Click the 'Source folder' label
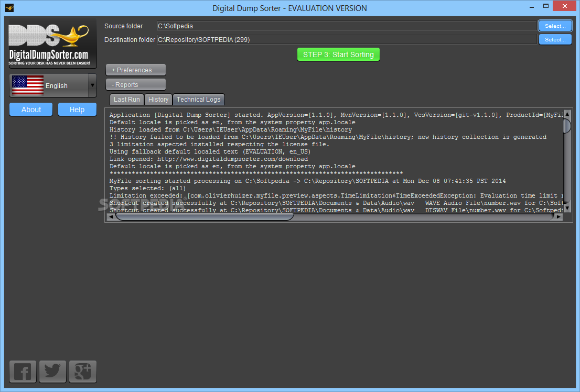This screenshot has width=580, height=392. [124, 26]
